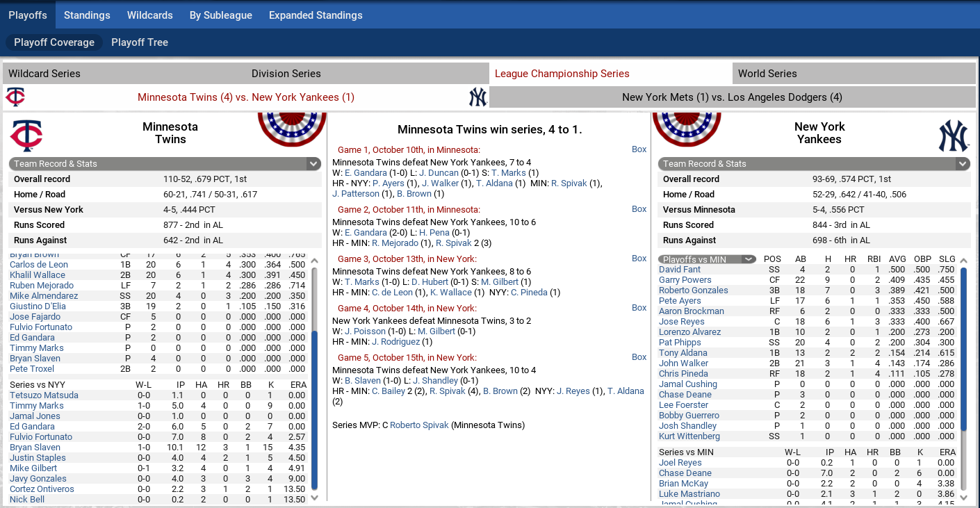Open Carlos de Leon in the Twins batting table
This screenshot has height=508, width=980.
pos(39,265)
